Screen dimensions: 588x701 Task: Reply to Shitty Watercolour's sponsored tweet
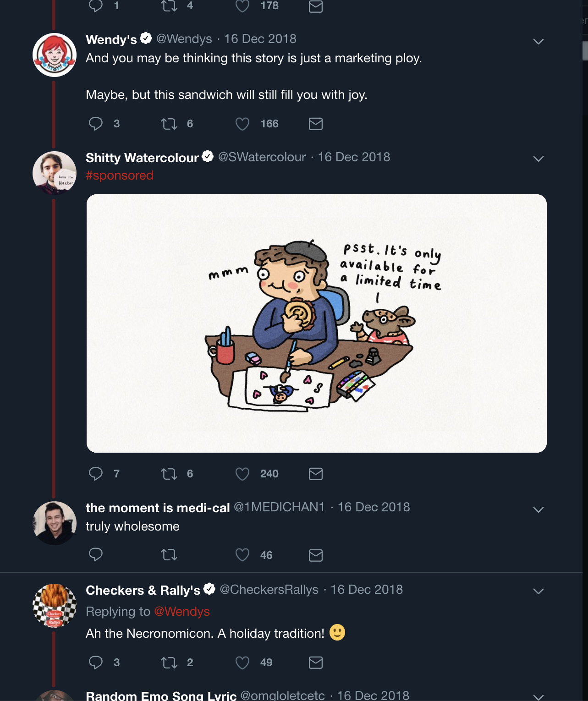click(96, 474)
